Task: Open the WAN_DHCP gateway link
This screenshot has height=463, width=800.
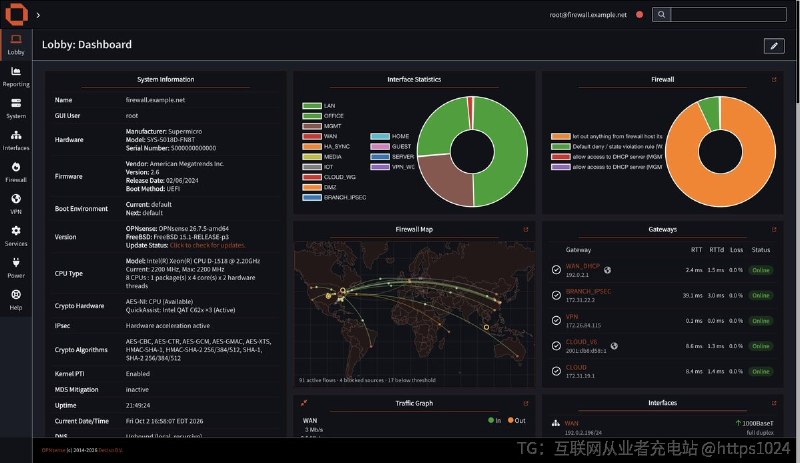Action: point(582,266)
